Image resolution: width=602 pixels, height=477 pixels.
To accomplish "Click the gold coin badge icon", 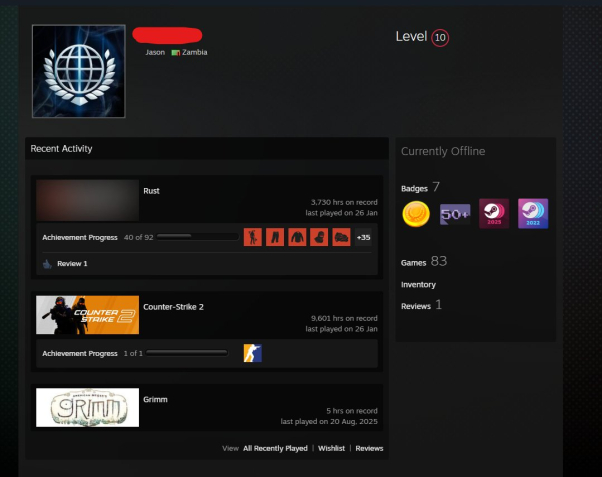I will (x=416, y=214).
